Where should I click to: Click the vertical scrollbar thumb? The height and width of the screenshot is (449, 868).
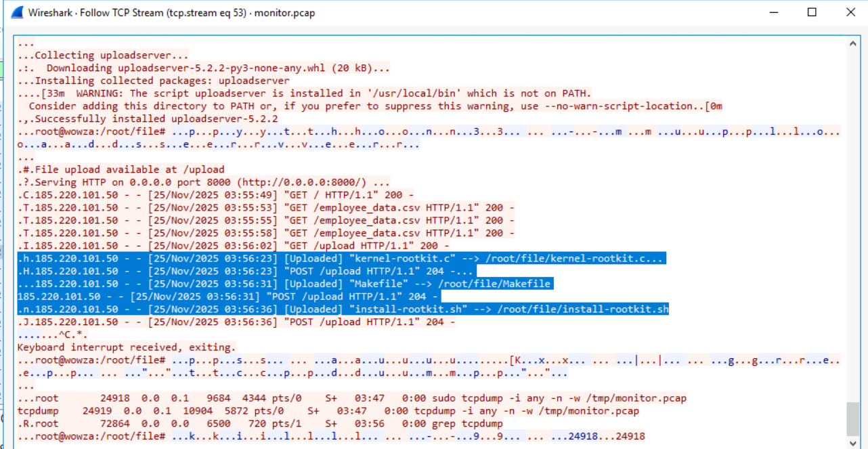click(x=853, y=419)
